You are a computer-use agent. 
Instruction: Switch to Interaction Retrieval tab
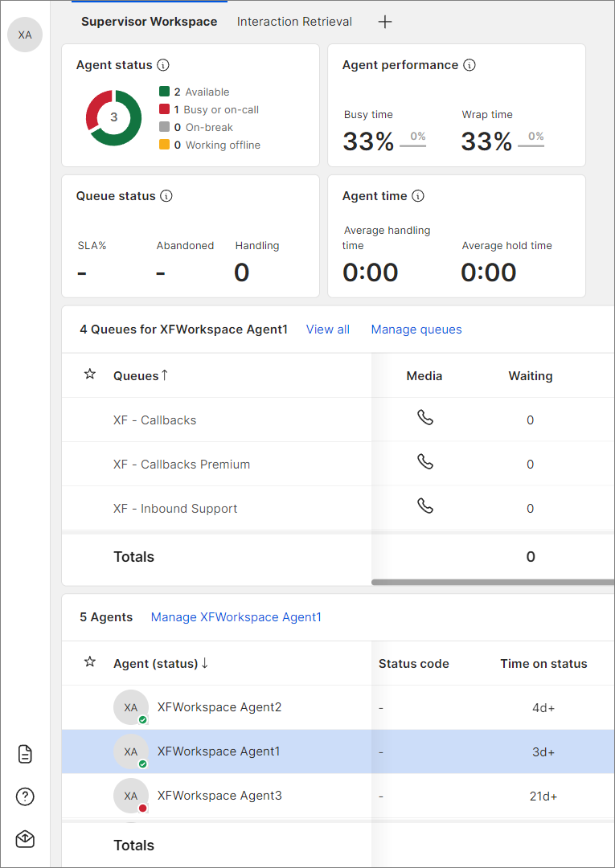tap(294, 22)
